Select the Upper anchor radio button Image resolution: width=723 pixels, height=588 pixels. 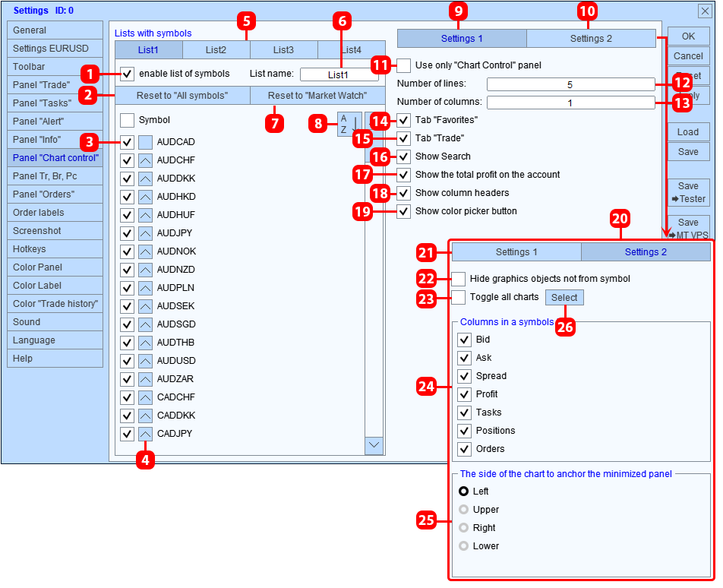(464, 510)
